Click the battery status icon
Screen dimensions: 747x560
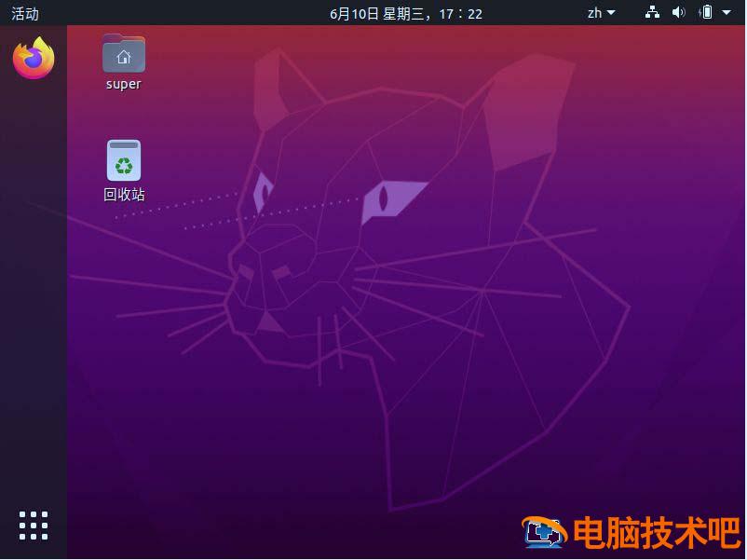706,12
